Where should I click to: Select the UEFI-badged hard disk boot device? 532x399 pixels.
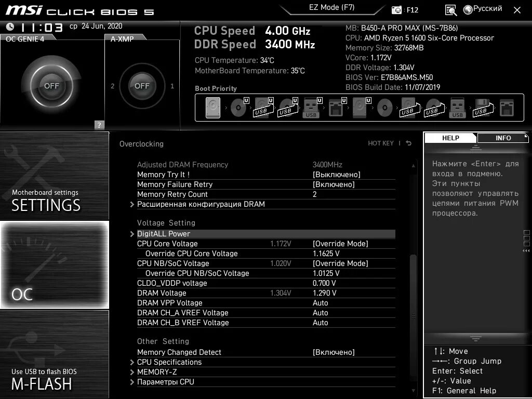pyautogui.click(x=362, y=108)
